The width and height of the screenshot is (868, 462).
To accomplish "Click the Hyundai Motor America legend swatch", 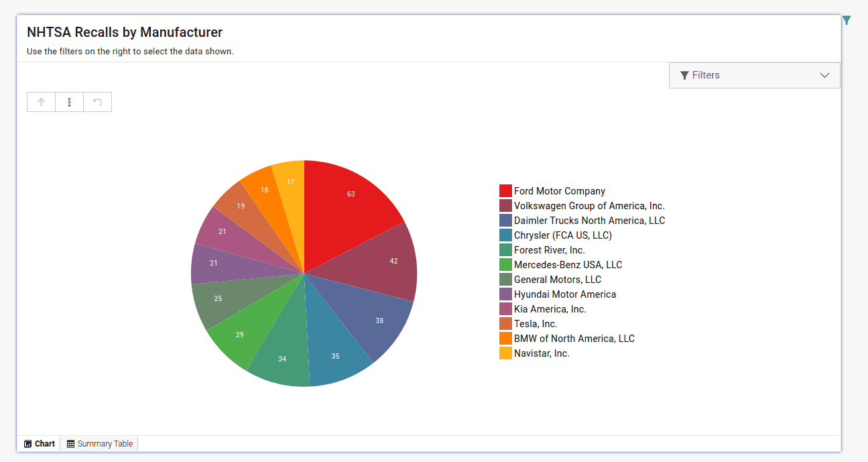I will point(505,294).
